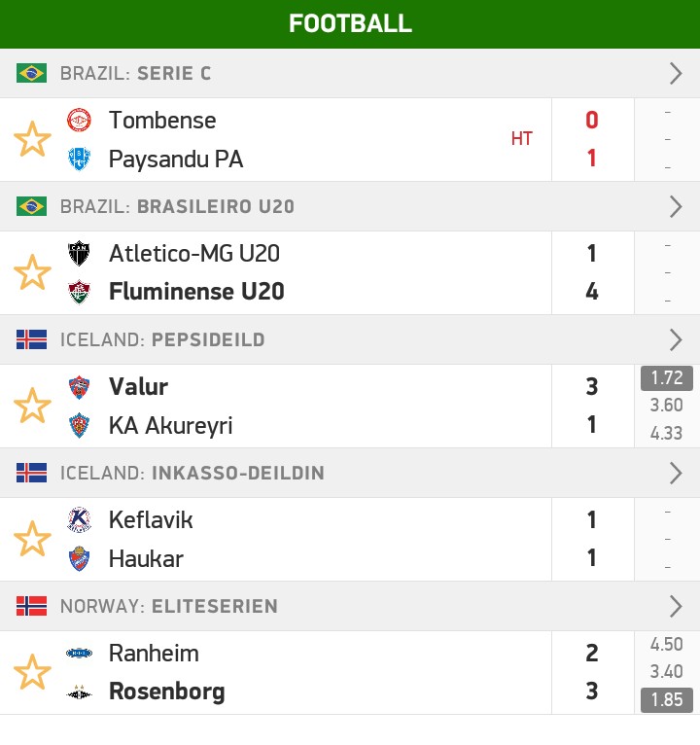The height and width of the screenshot is (745, 700).
Task: Click the Keflavik team crest
Action: 79,519
